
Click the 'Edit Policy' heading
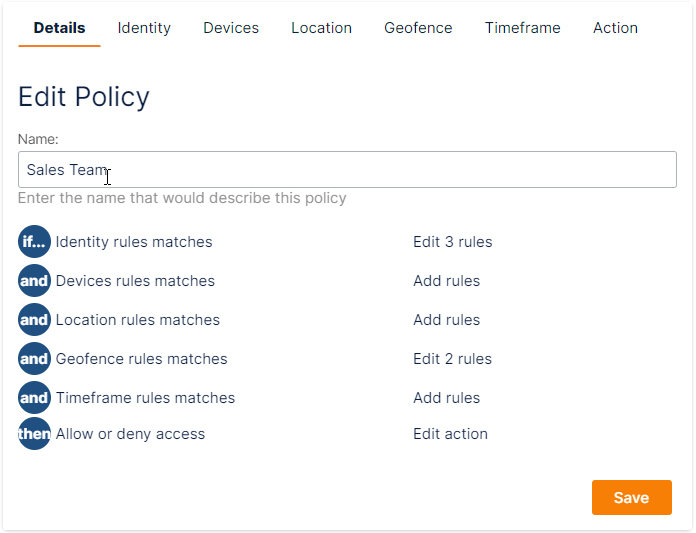(x=84, y=97)
